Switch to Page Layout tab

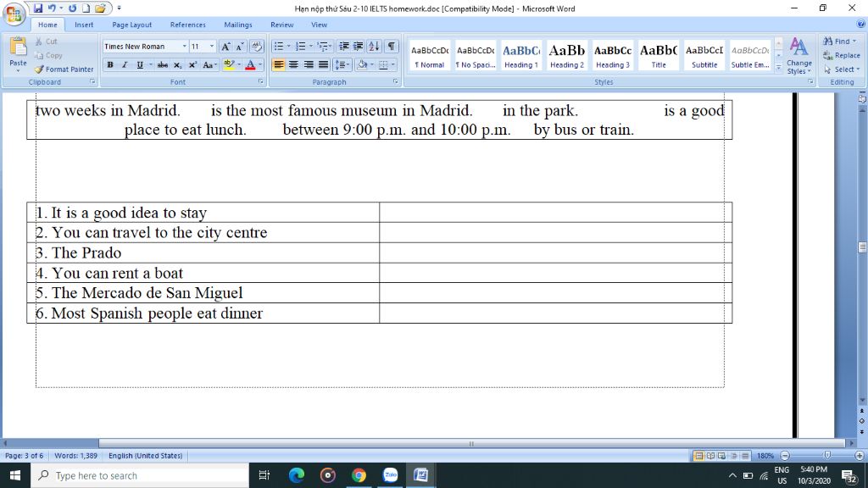131,25
